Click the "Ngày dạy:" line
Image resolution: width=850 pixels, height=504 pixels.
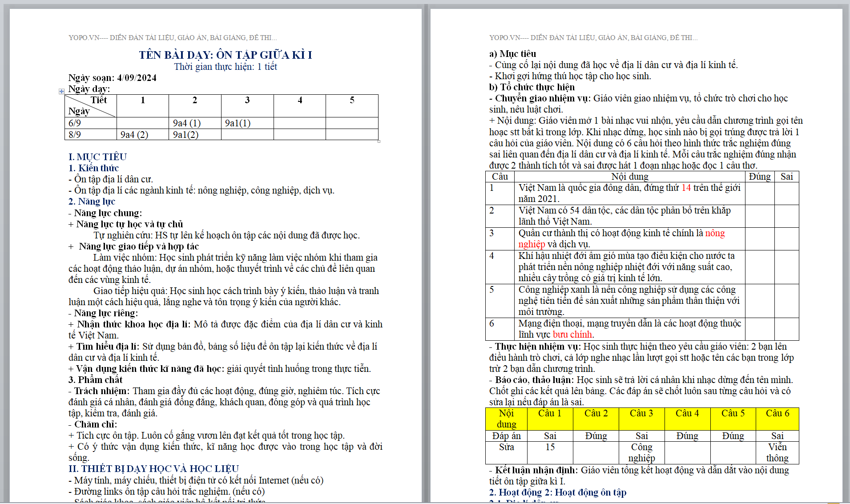89,89
